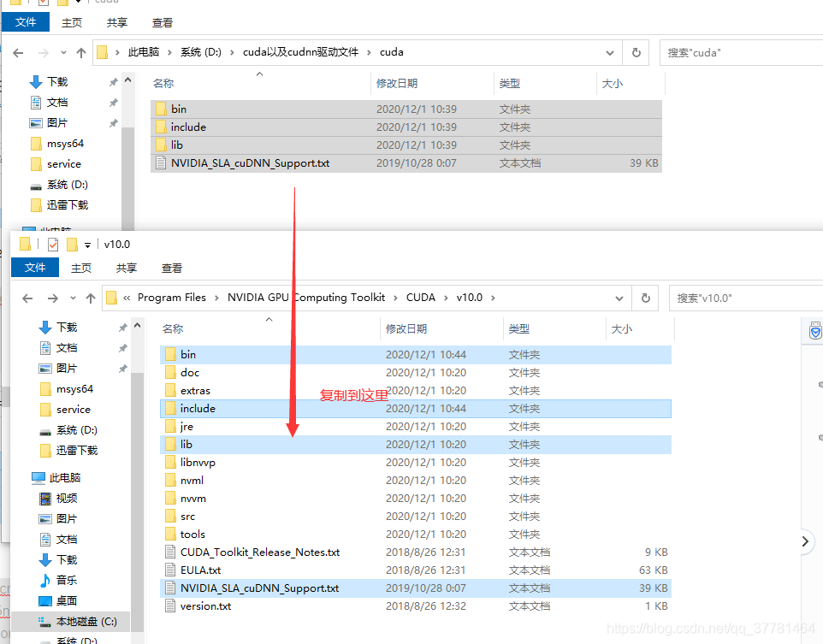Click the search "cuda" field

click(x=741, y=52)
